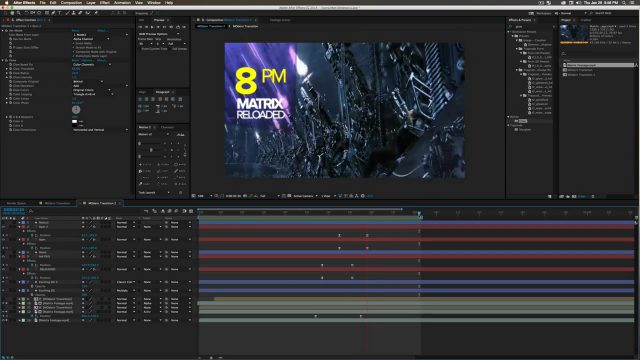Open the MOdern Transition viewer tab
The image size is (640, 360).
[x=246, y=26]
